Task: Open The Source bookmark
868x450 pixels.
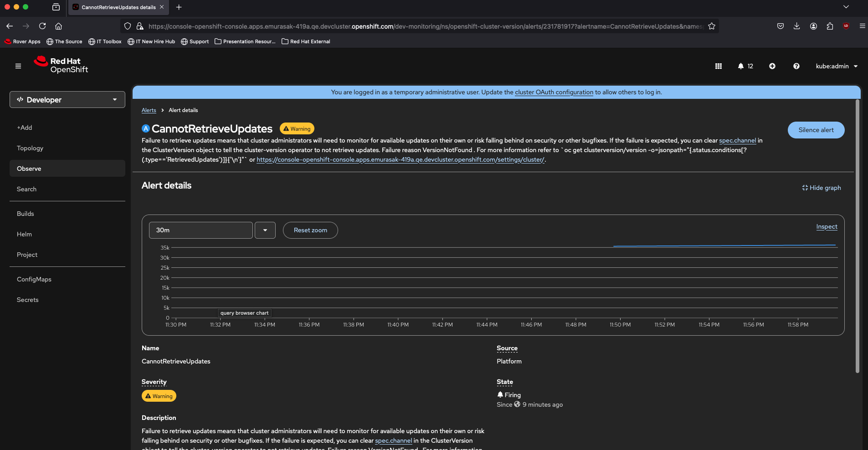Action: [x=64, y=41]
